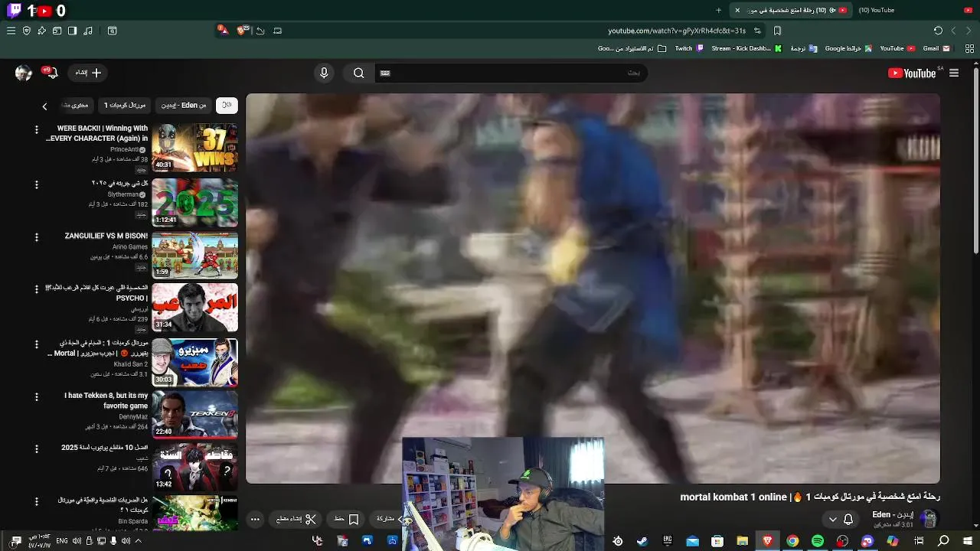Open the Stream - Kick Dashboard bookmark
This screenshot has height=551, width=980.
pyautogui.click(x=746, y=48)
